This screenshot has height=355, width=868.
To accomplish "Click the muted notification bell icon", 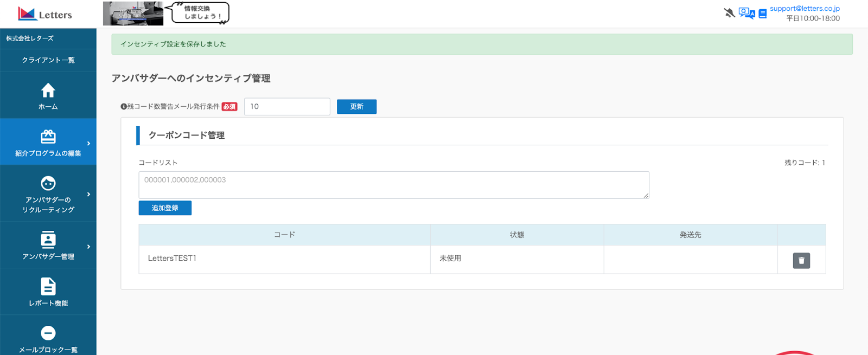I will pyautogui.click(x=730, y=12).
